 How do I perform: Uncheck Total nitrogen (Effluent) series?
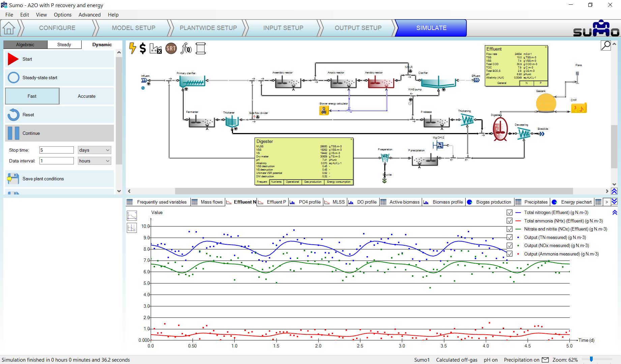coord(509,213)
